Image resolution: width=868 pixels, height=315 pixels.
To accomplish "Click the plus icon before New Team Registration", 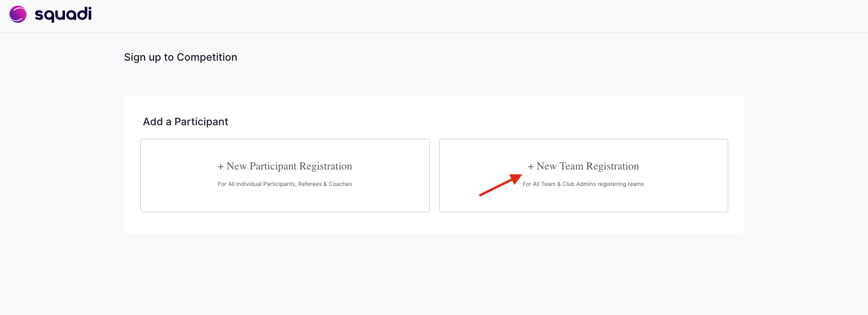I will coord(530,167).
